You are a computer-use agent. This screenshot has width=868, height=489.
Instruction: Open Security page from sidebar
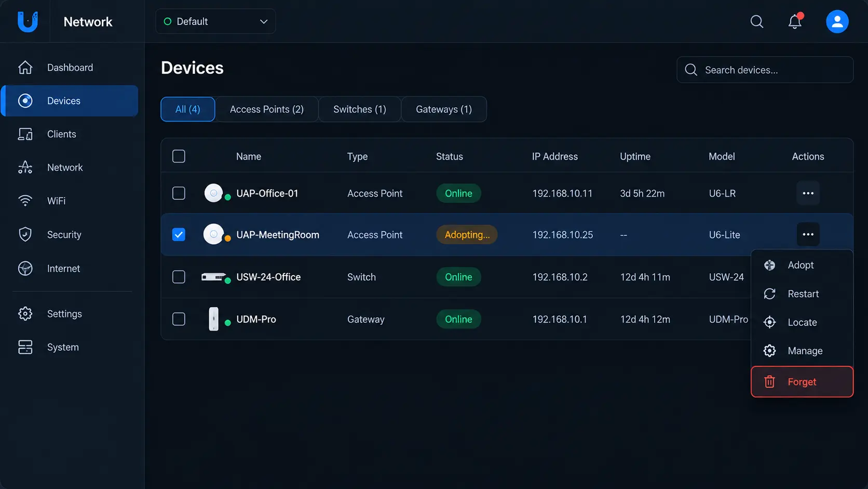(x=70, y=234)
